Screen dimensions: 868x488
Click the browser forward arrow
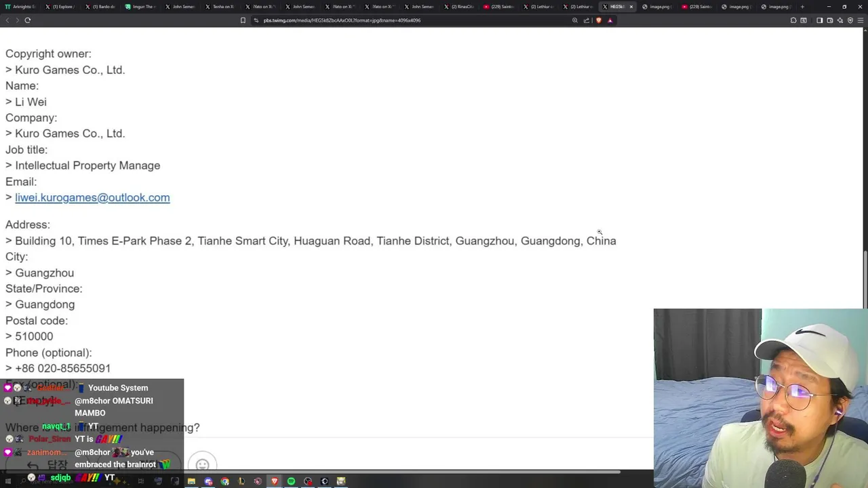pyautogui.click(x=17, y=20)
